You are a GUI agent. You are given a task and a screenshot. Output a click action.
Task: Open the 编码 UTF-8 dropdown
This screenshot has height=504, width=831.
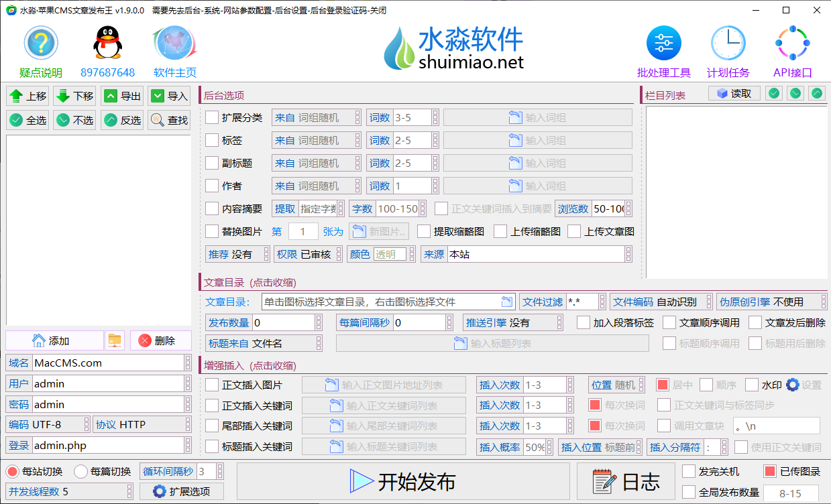tap(48, 425)
